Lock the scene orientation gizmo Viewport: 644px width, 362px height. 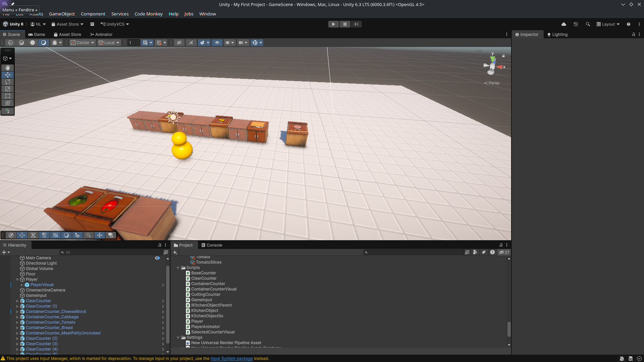click(503, 56)
